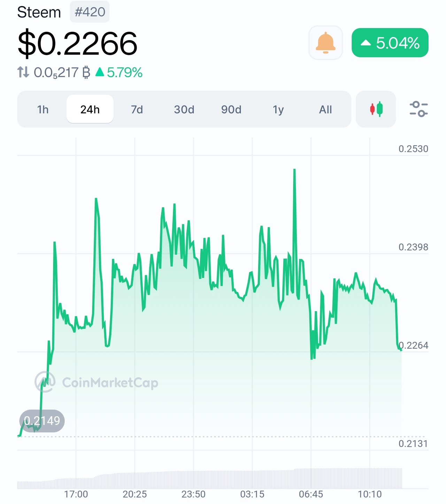Tap the volume bars below the chart

pos(209,478)
